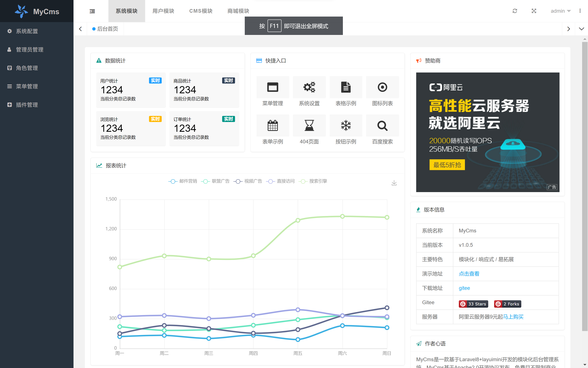The height and width of the screenshot is (368, 588).
Task: Click the 浏览统计 stat card
Action: coord(131,128)
